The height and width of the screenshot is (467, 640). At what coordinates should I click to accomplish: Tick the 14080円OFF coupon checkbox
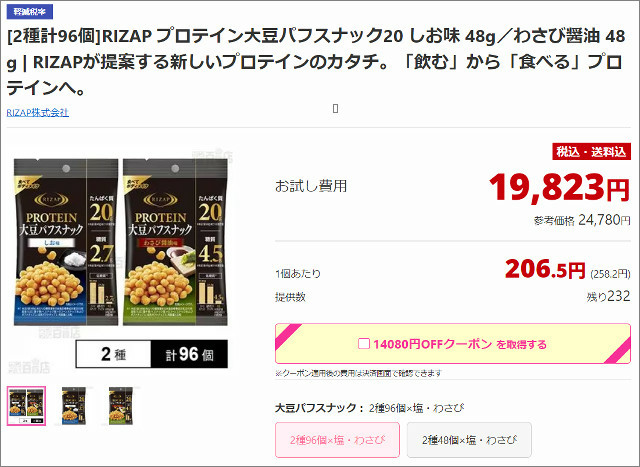click(364, 344)
